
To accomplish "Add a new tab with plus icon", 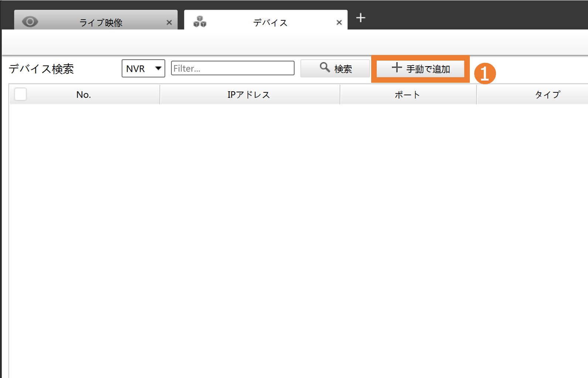I will pos(361,18).
